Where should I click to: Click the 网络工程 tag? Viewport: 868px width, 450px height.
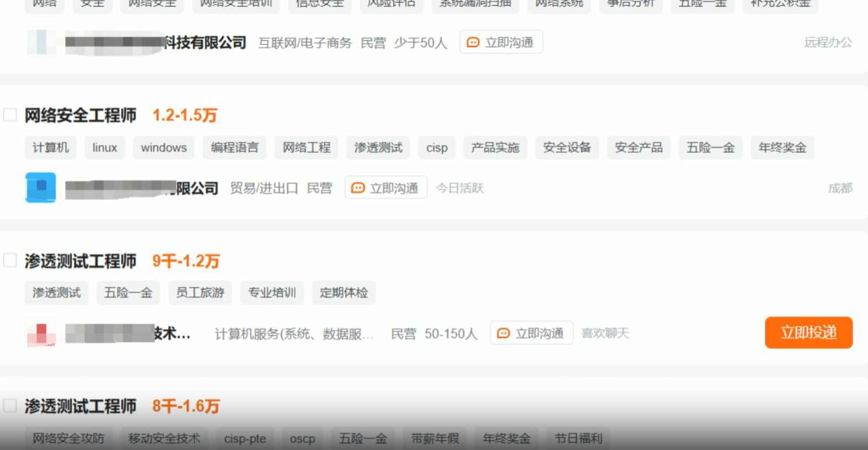(x=307, y=147)
